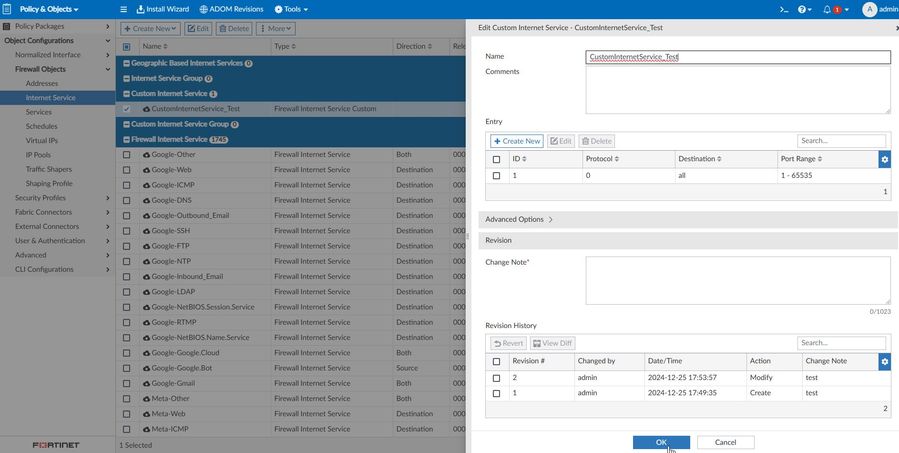Screen dimensions: 899x453
Task: Open main list Create New dropdown
Action: click(150, 29)
